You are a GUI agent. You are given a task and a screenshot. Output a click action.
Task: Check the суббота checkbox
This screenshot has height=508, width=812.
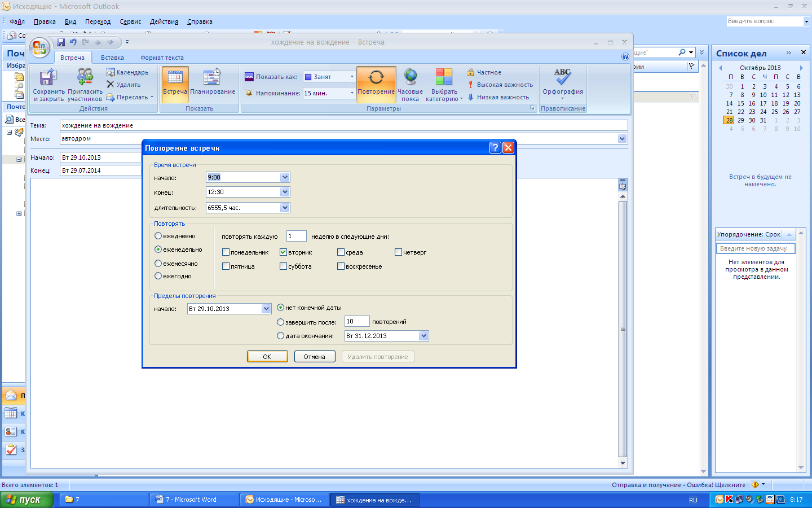(x=283, y=266)
